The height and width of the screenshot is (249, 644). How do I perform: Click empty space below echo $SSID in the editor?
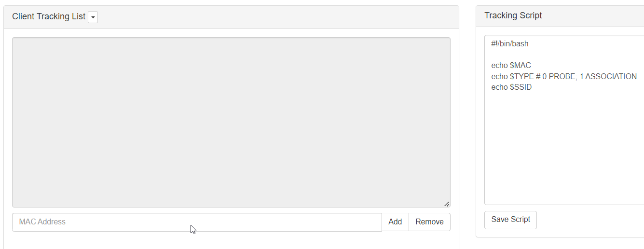pos(564,147)
